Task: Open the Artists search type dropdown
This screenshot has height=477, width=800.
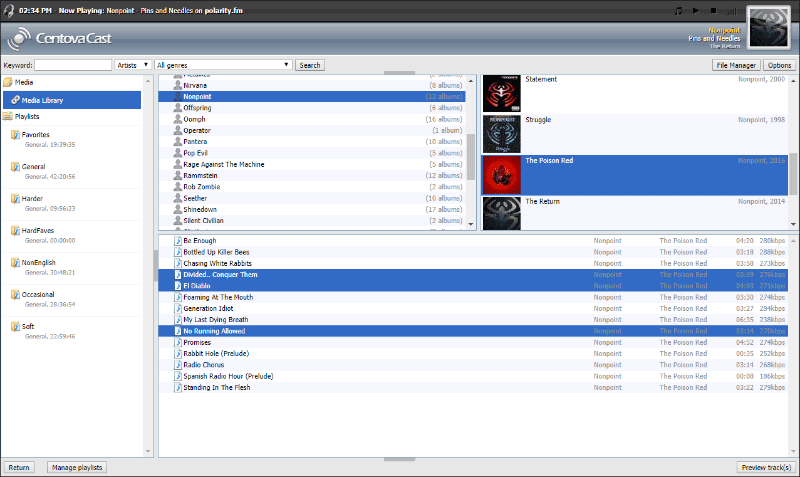Action: click(x=133, y=65)
